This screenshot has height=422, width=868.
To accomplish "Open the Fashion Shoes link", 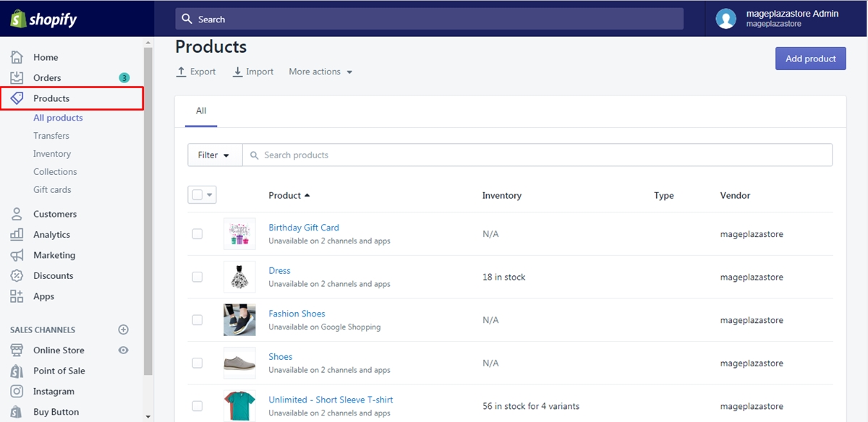I will pyautogui.click(x=297, y=314).
